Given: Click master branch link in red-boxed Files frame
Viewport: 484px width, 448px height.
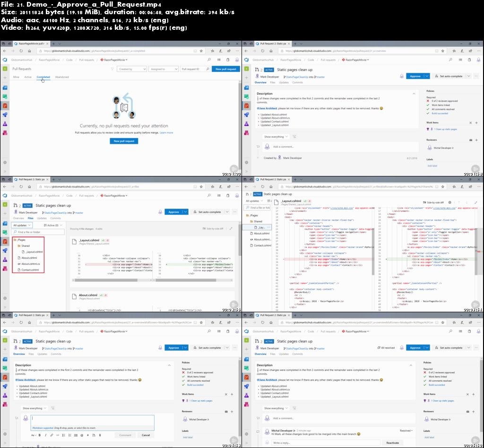Looking at the screenshot, I should (78, 212).
